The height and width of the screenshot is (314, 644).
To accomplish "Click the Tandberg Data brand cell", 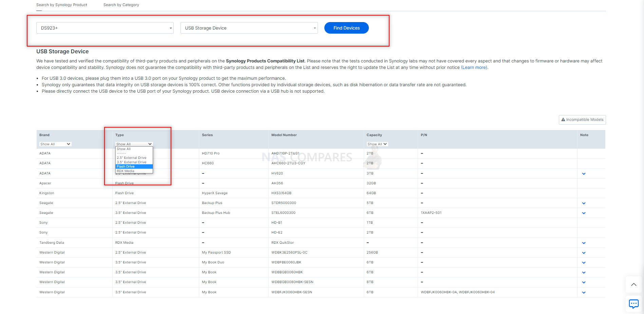I will (x=52, y=243).
